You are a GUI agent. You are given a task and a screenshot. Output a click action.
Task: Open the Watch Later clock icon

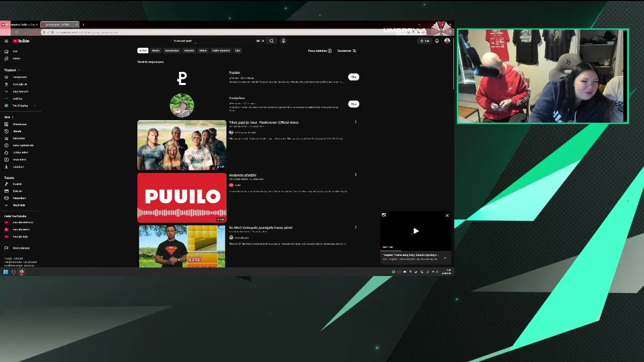pyautogui.click(x=6, y=145)
